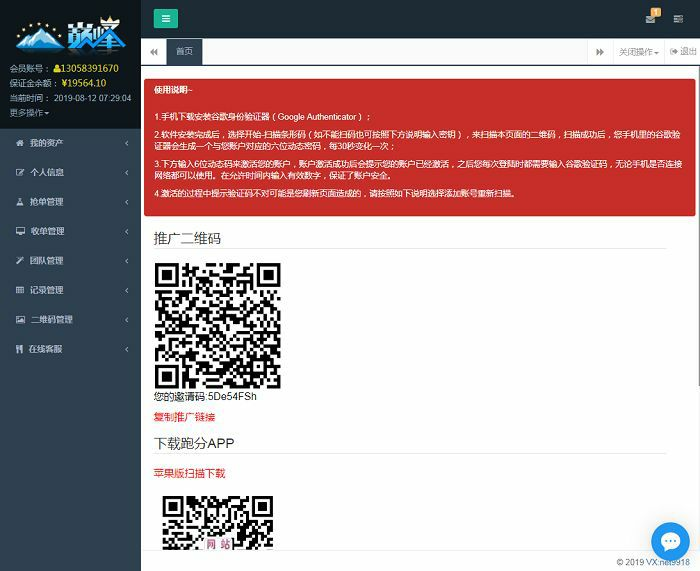Expand the 记录管理 menu chevron
This screenshot has width=700, height=571.
(127, 290)
